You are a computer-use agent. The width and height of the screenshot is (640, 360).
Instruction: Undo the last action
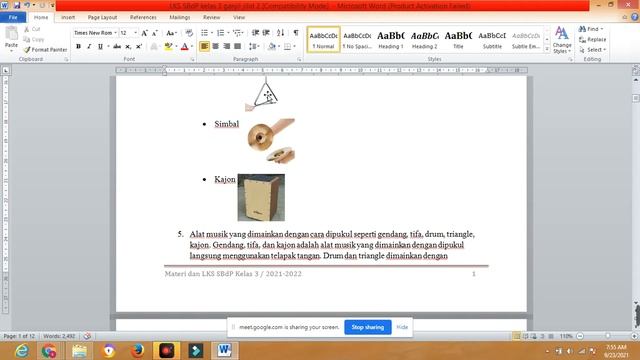coord(27,5)
